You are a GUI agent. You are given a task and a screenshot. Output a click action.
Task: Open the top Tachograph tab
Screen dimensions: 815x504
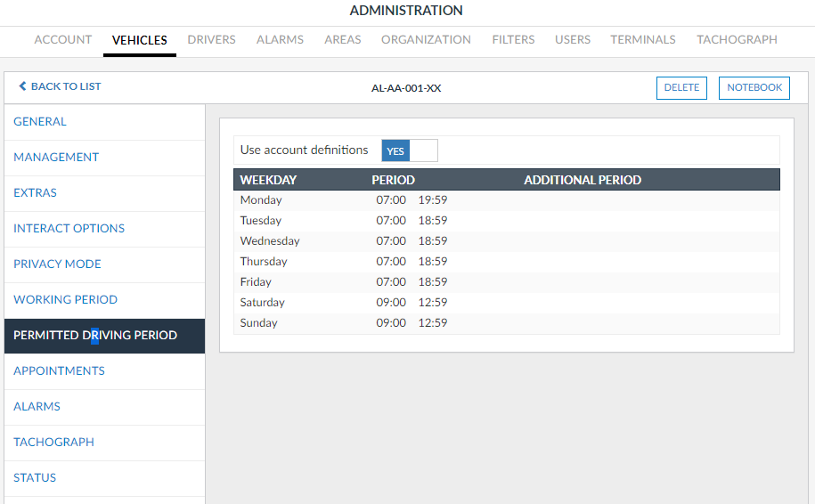pos(737,39)
